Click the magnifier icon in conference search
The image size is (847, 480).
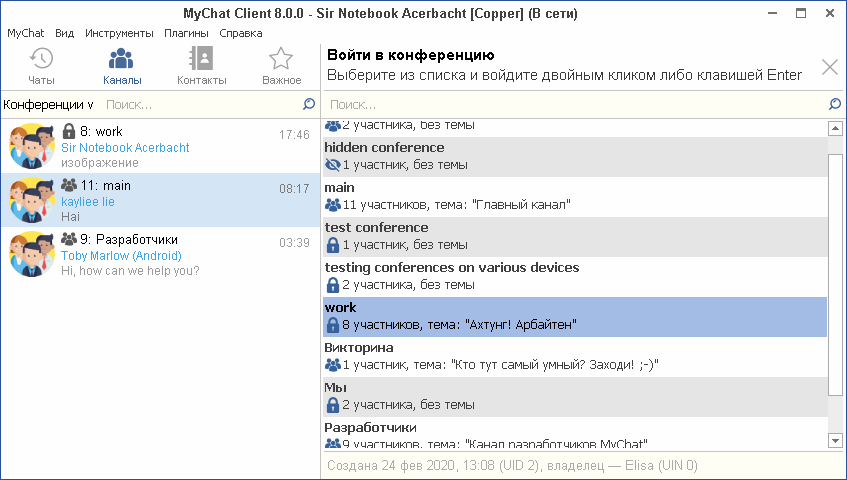click(x=835, y=104)
